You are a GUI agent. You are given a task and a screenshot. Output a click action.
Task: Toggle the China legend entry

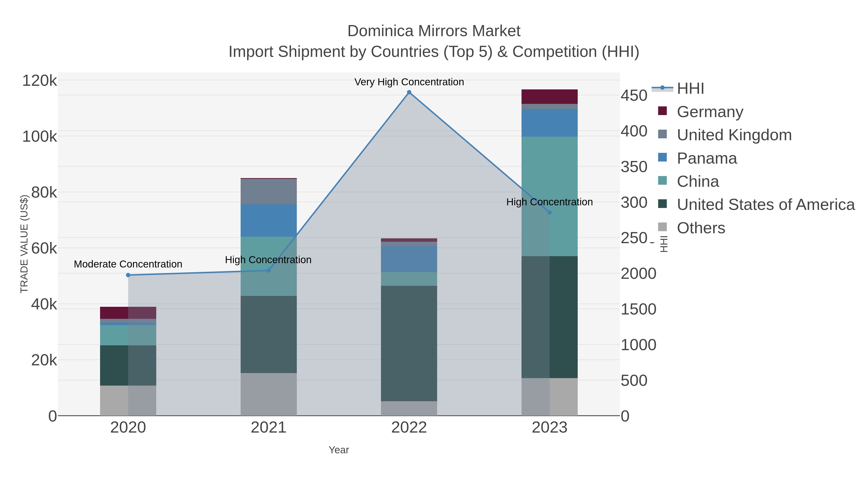pyautogui.click(x=688, y=181)
